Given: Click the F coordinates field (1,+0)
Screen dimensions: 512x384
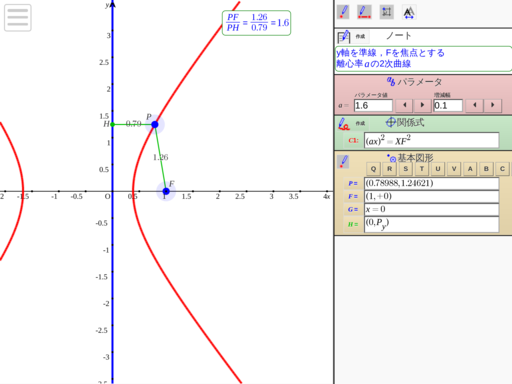Looking at the screenshot, I should (432, 196).
